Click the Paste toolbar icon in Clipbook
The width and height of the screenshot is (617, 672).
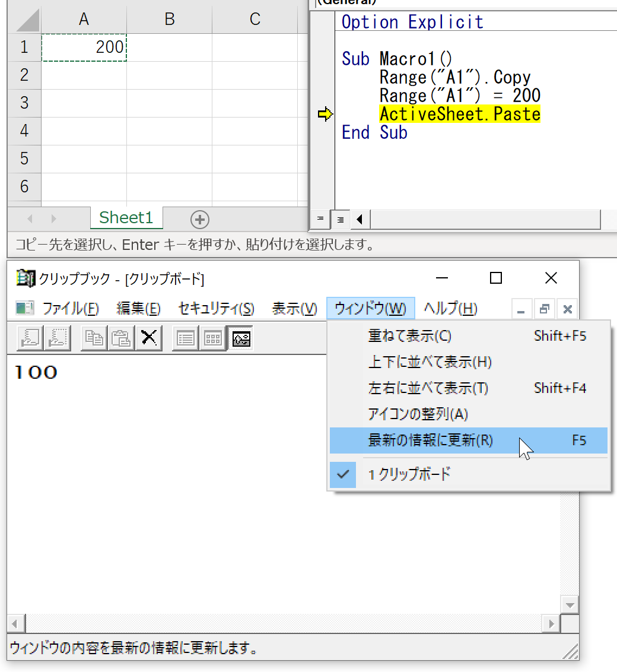tap(121, 338)
